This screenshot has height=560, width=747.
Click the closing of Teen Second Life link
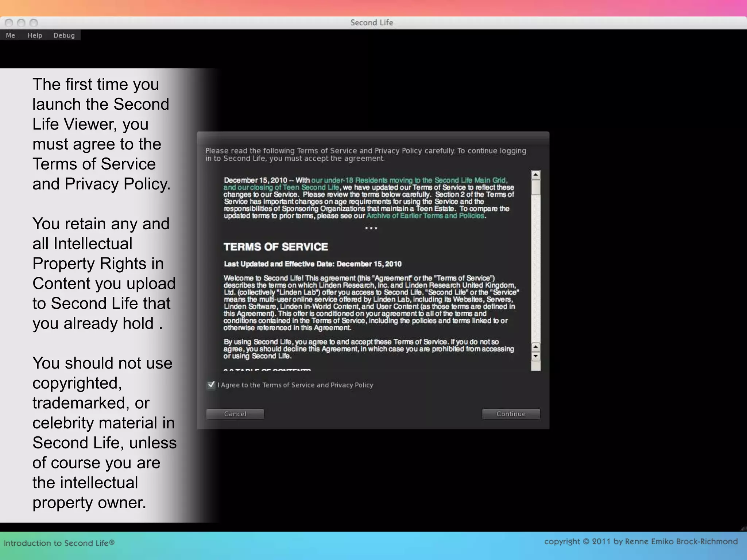282,187
